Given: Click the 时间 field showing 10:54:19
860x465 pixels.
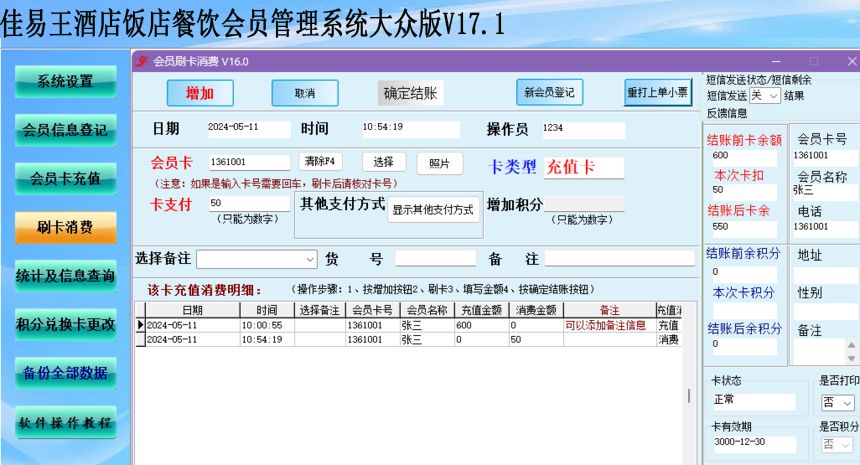Looking at the screenshot, I should [411, 129].
